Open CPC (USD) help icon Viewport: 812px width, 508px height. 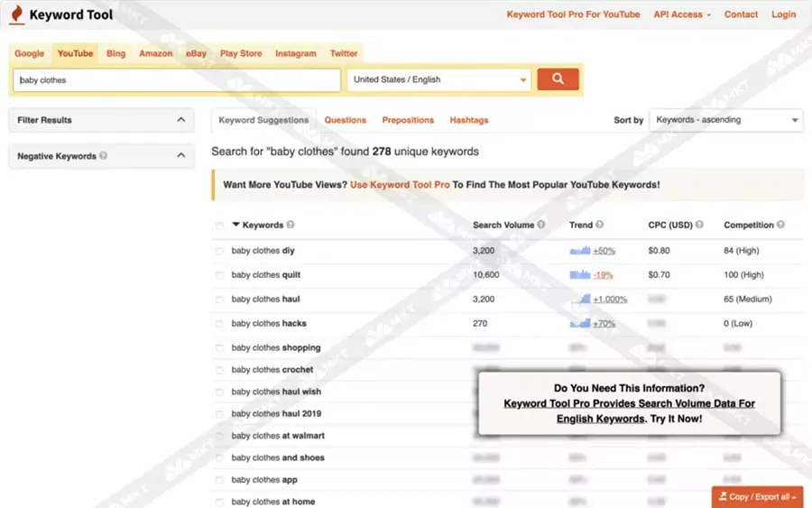tap(699, 225)
